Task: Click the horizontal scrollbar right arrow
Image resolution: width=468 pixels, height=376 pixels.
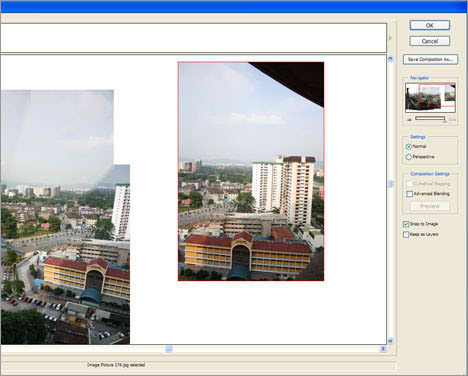Action: click(x=383, y=349)
